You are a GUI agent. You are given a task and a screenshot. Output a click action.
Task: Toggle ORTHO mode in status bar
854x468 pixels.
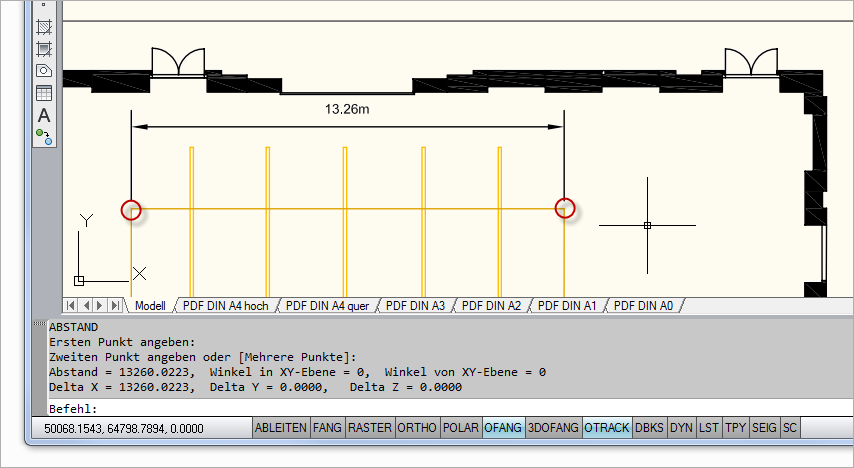pos(417,428)
